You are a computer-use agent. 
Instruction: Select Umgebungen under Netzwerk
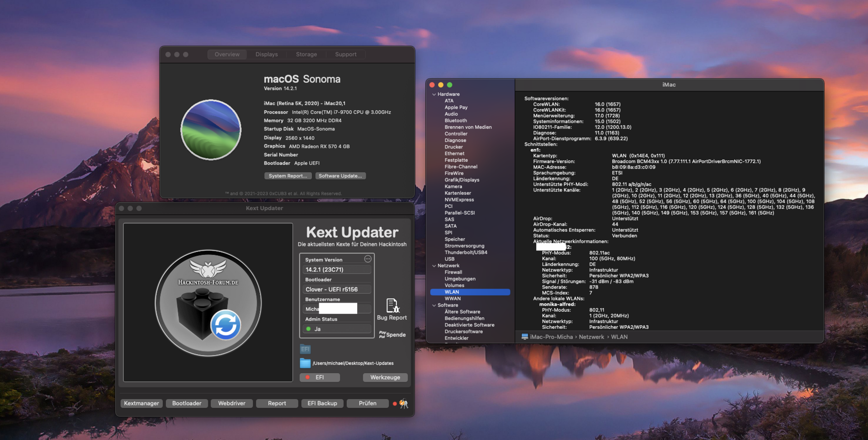coord(460,279)
